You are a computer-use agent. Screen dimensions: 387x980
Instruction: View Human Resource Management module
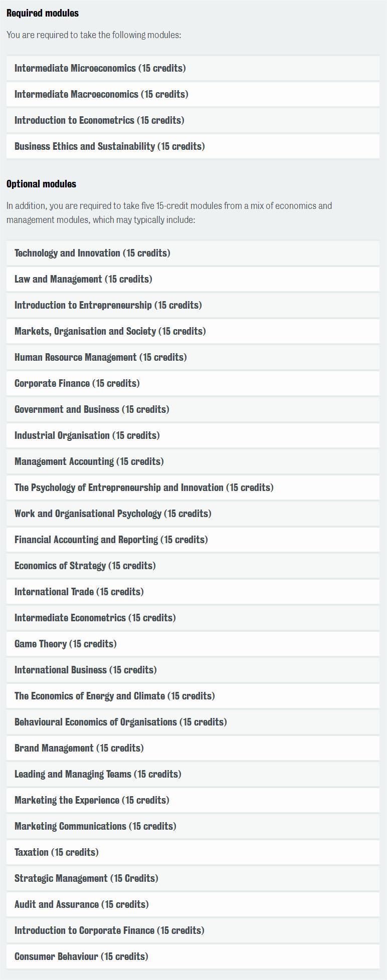[193, 357]
